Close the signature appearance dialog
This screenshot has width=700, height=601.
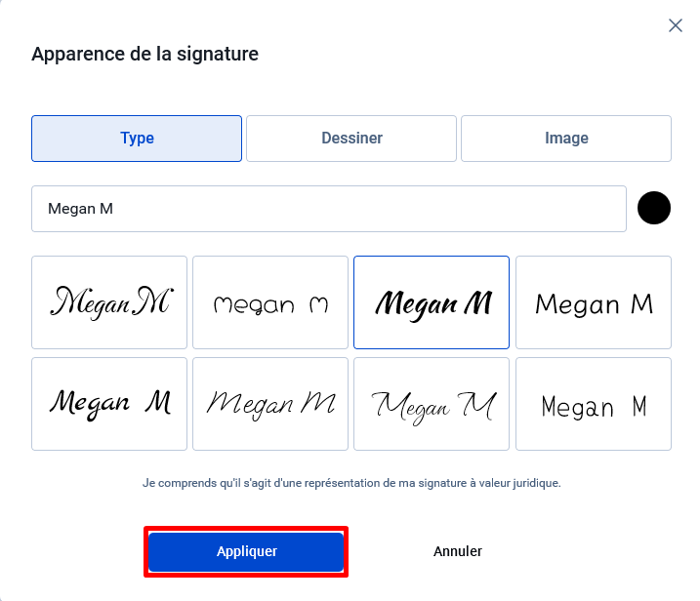click(675, 25)
